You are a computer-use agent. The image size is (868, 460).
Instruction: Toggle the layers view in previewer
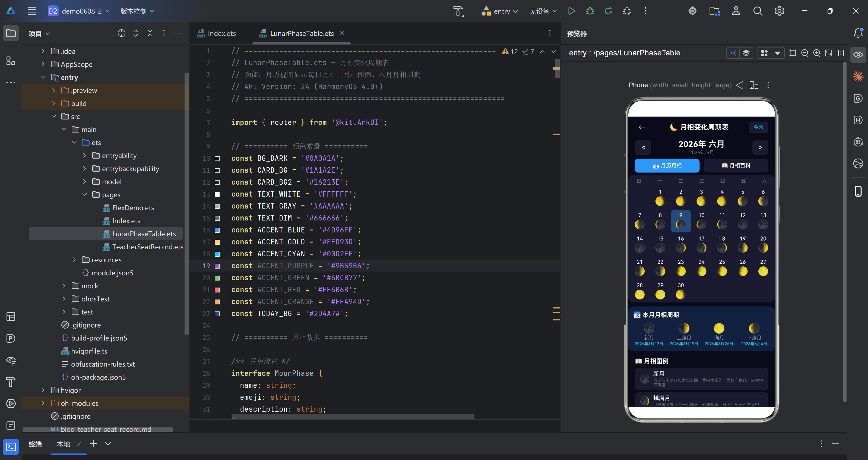pyautogui.click(x=746, y=53)
